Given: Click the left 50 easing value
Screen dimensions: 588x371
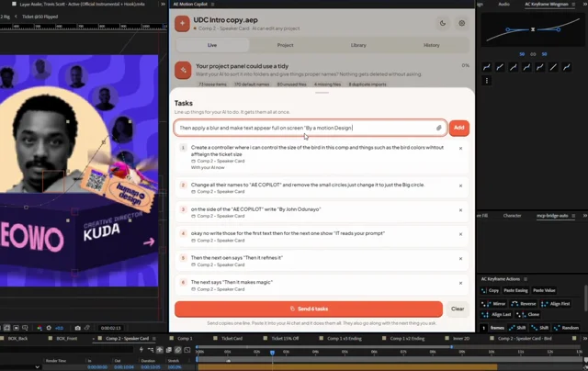Looking at the screenshot, I should click(522, 54).
